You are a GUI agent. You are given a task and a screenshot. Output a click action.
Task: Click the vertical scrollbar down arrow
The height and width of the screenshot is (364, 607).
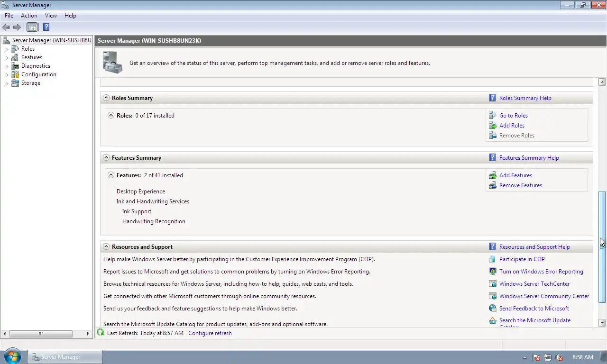tap(602, 323)
